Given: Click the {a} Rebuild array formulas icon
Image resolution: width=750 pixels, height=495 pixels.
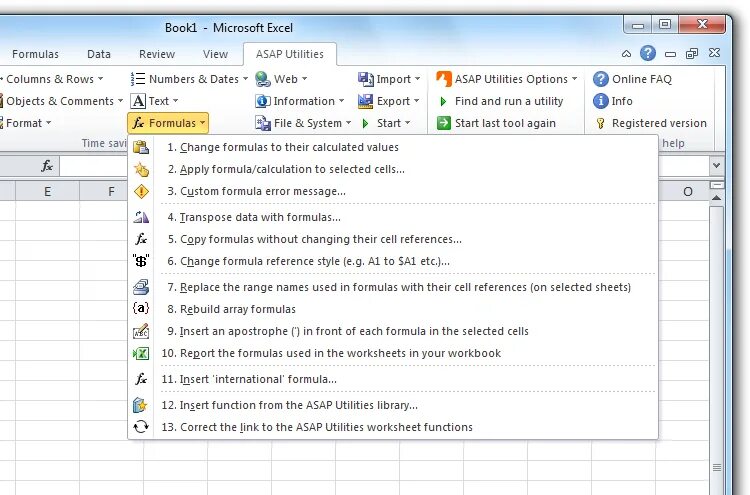Looking at the screenshot, I should pos(141,308).
